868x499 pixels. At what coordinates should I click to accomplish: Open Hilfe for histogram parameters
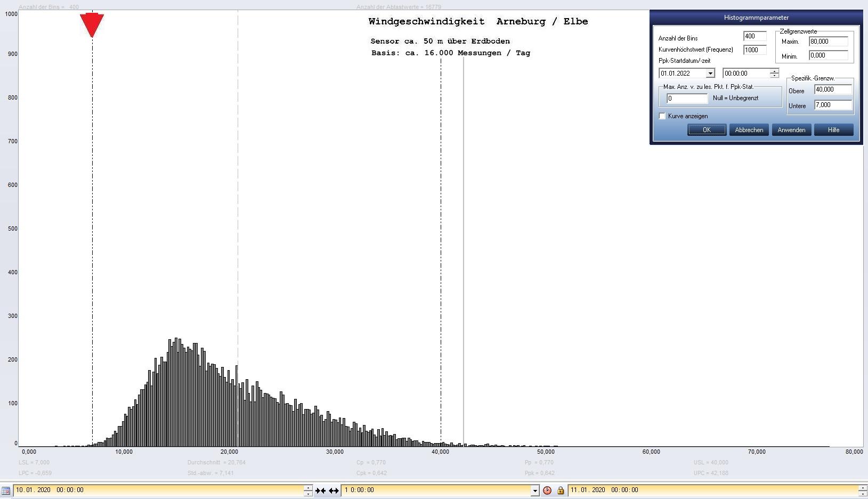click(x=833, y=130)
